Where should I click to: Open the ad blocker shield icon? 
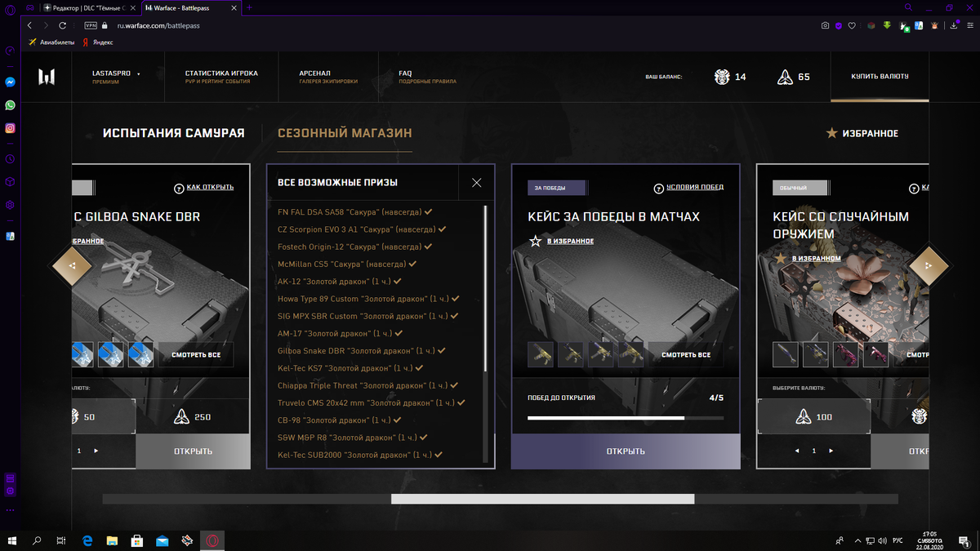pos(838,25)
